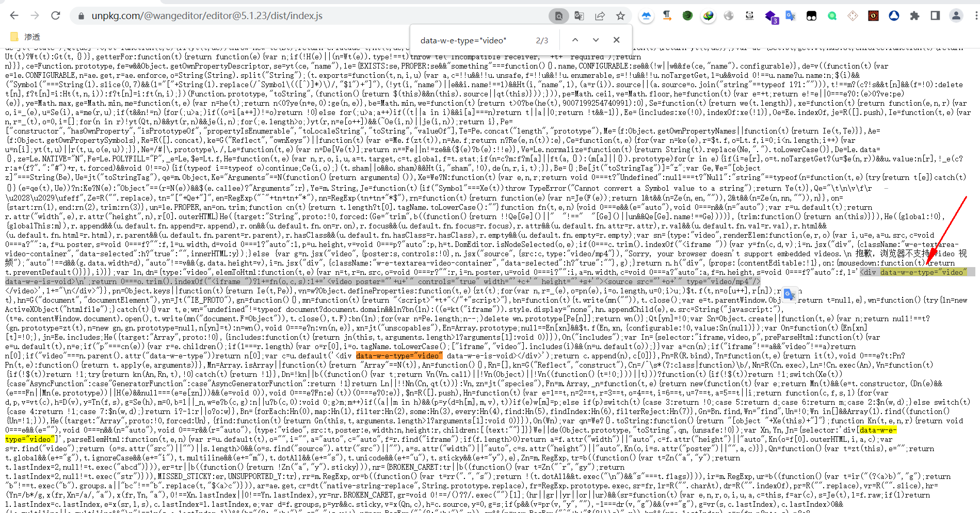Open the blue bat-logo extension
Viewport: 980px width, 513px height.
(646, 16)
